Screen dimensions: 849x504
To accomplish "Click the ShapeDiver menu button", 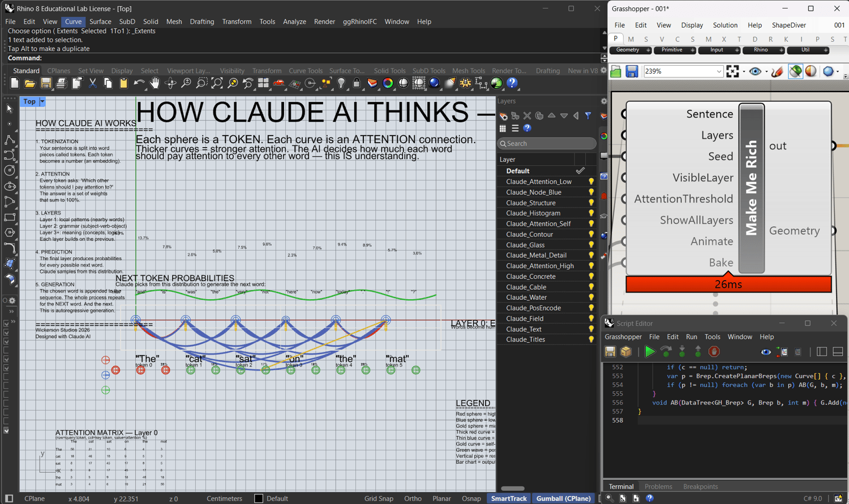I will coord(789,25).
